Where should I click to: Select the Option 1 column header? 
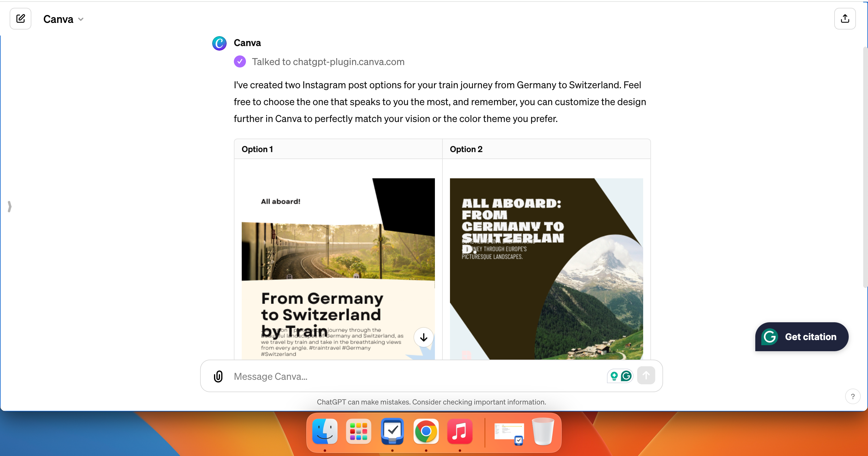click(x=257, y=149)
